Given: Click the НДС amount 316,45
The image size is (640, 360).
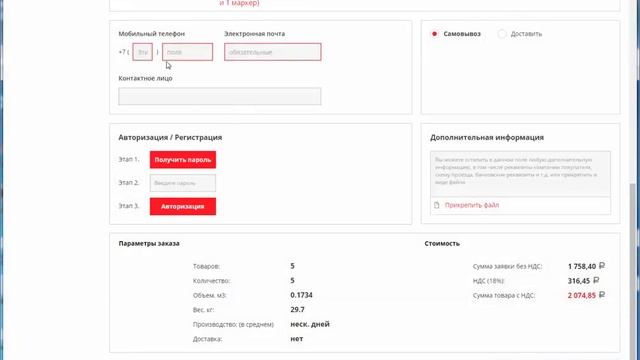Looking at the screenshot, I should pos(579,281).
